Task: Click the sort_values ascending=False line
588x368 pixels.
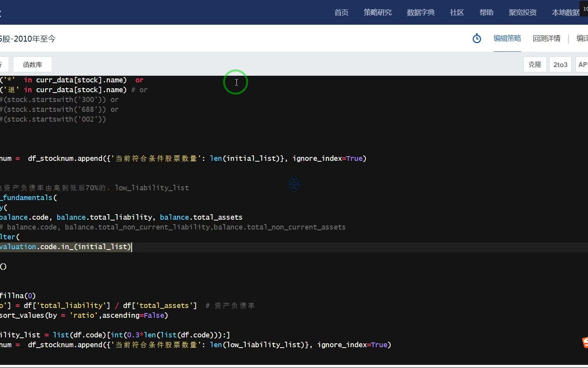Action: 84,315
